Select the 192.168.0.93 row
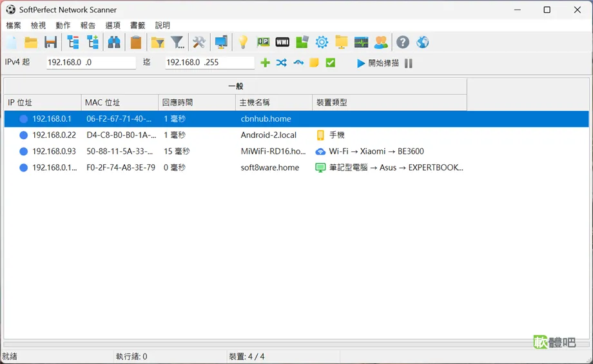 (x=296, y=151)
